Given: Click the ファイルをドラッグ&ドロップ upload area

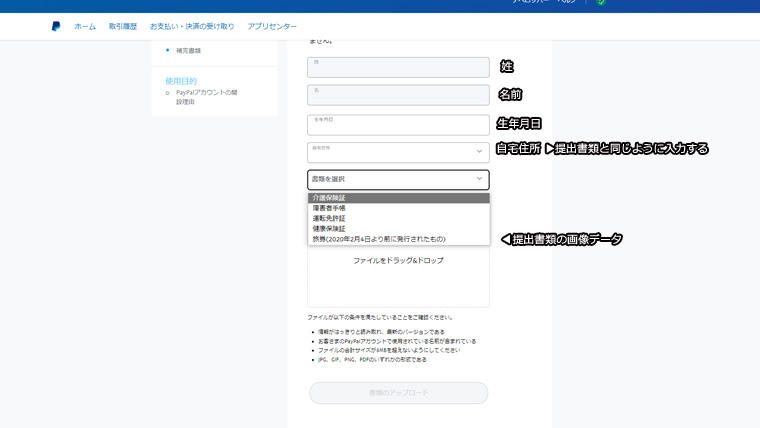Looking at the screenshot, I should [397, 270].
